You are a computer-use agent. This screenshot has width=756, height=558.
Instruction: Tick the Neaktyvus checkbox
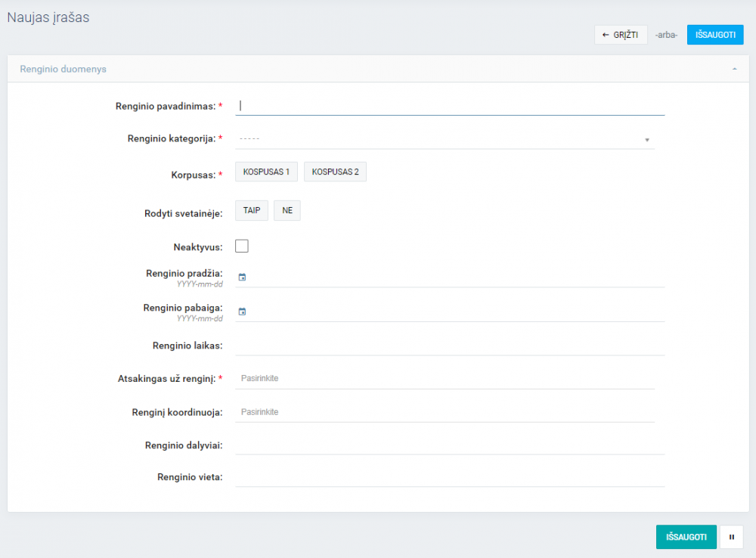(x=242, y=246)
